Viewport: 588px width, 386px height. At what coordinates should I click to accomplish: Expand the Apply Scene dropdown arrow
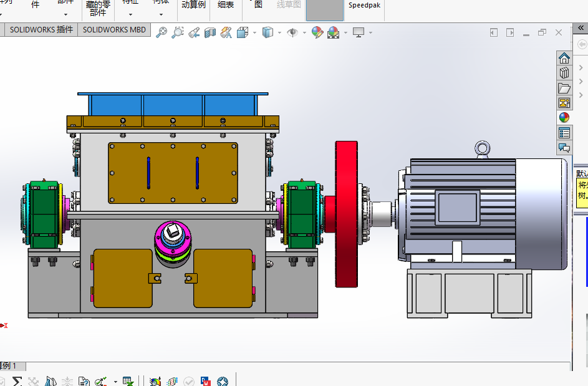tap(345, 32)
